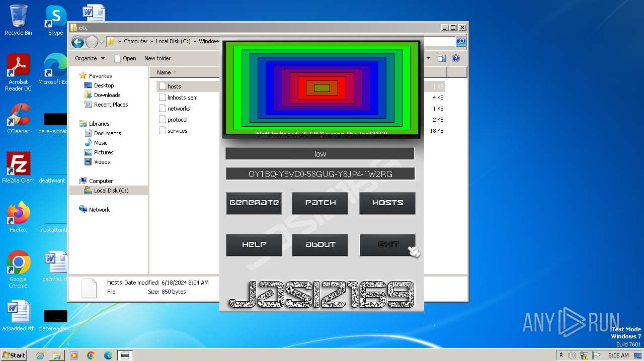Click the name field containing 'low'
The width and height of the screenshot is (644, 362).
[x=320, y=154]
